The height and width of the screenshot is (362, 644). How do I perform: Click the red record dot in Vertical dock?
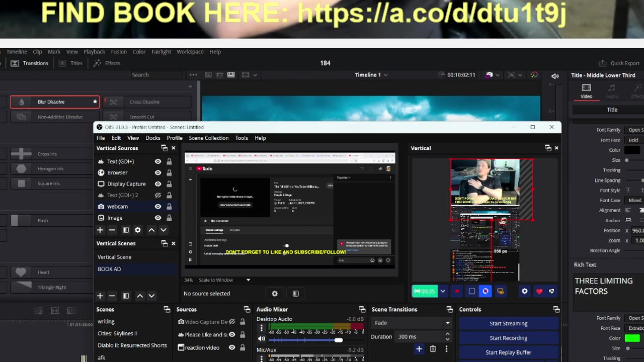[457, 291]
